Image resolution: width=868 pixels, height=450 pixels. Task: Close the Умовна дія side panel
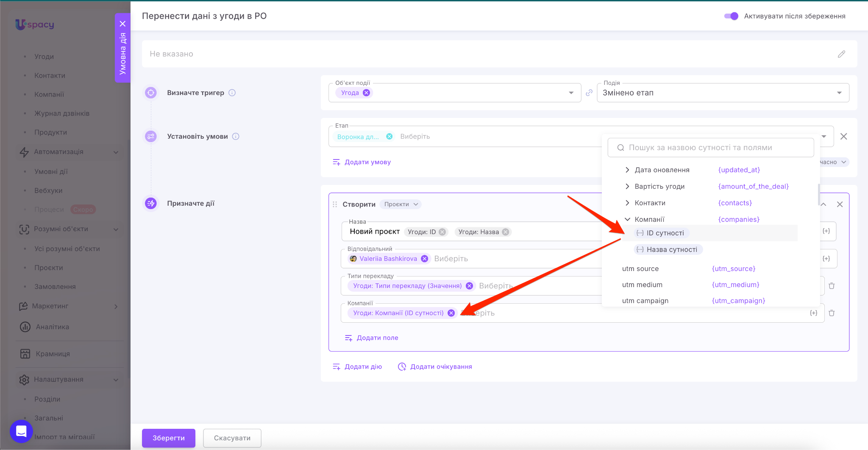point(122,24)
